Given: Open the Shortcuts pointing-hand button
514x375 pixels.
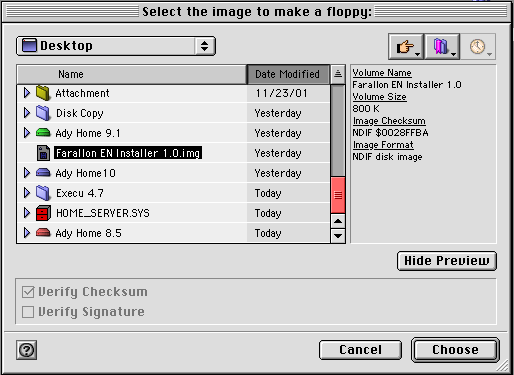Looking at the screenshot, I should (406, 46).
